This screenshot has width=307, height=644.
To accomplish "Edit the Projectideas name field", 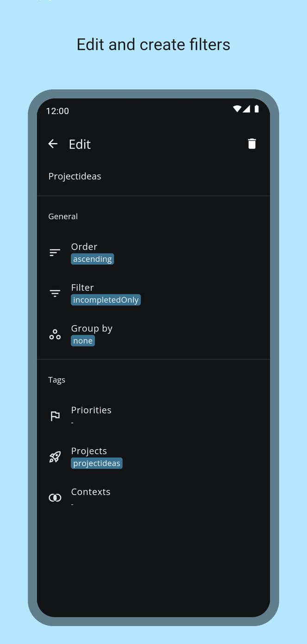I will (75, 176).
